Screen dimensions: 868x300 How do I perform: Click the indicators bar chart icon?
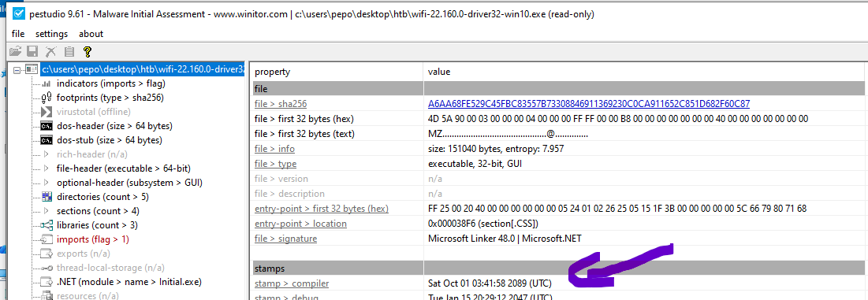47,83
